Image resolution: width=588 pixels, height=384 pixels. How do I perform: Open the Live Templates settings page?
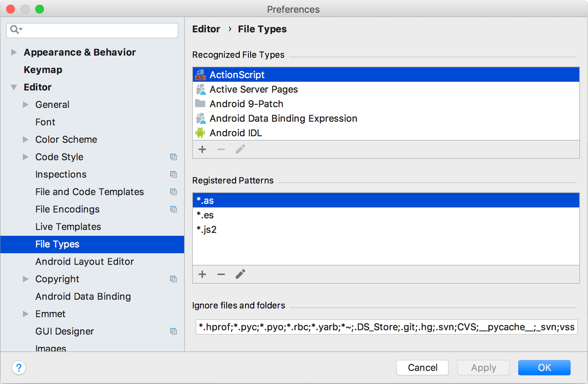[x=68, y=227]
